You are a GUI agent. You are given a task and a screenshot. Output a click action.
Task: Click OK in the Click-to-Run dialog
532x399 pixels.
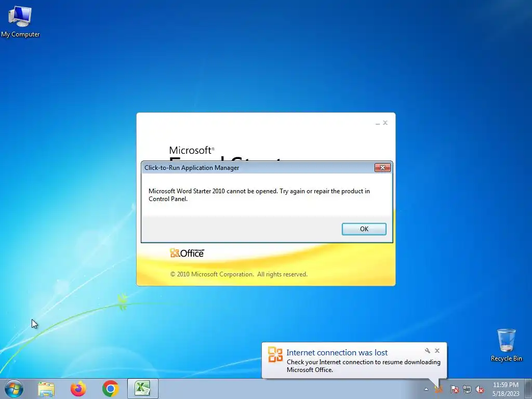[x=364, y=229]
